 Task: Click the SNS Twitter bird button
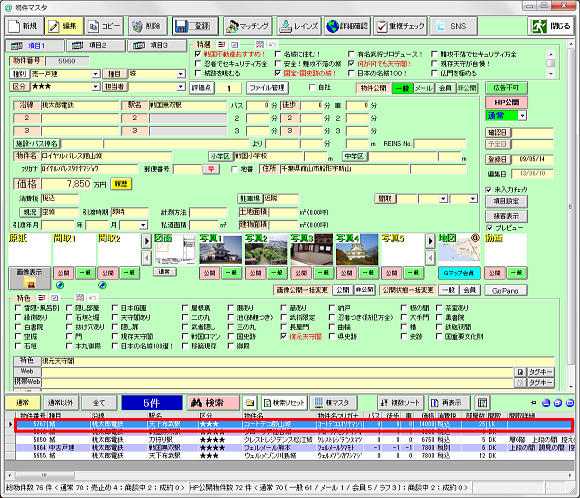453,26
